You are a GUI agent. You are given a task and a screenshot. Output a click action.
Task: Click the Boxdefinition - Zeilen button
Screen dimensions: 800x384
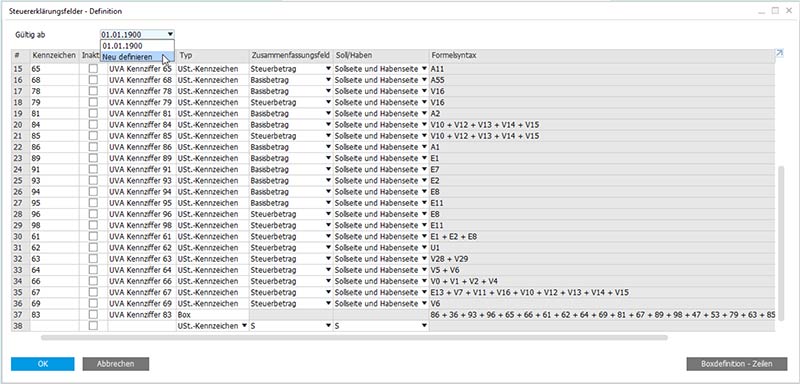point(737,364)
